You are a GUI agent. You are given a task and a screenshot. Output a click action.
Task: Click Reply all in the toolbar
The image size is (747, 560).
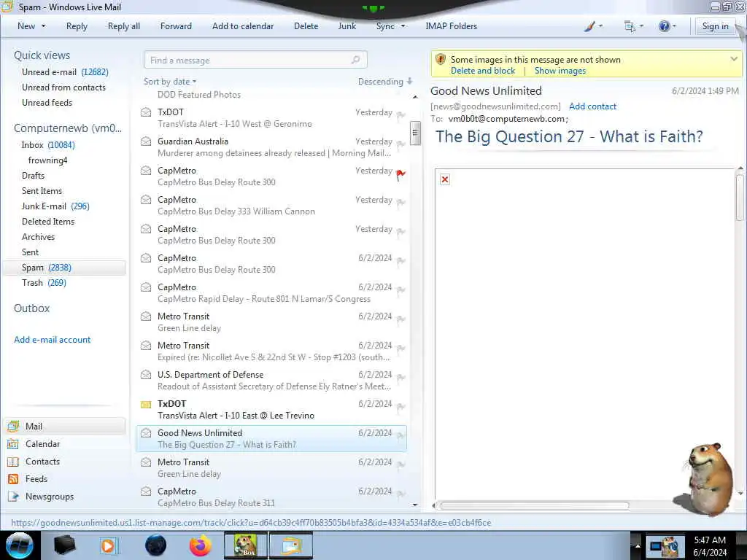click(124, 26)
